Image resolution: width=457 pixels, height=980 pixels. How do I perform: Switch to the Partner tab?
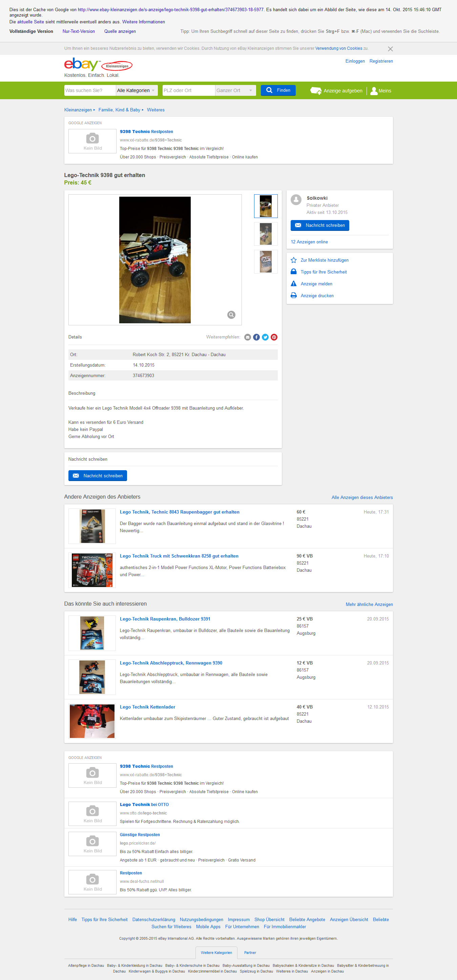pos(250,953)
